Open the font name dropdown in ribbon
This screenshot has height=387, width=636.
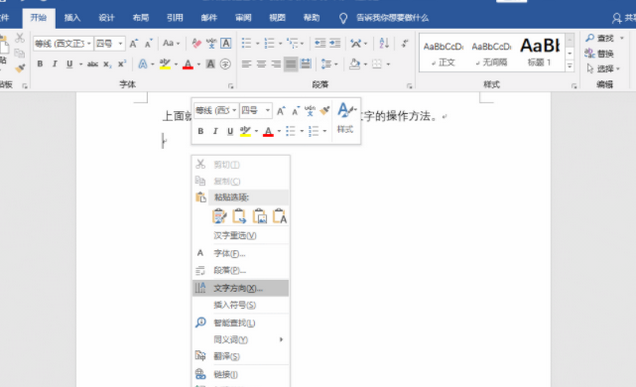[63, 43]
